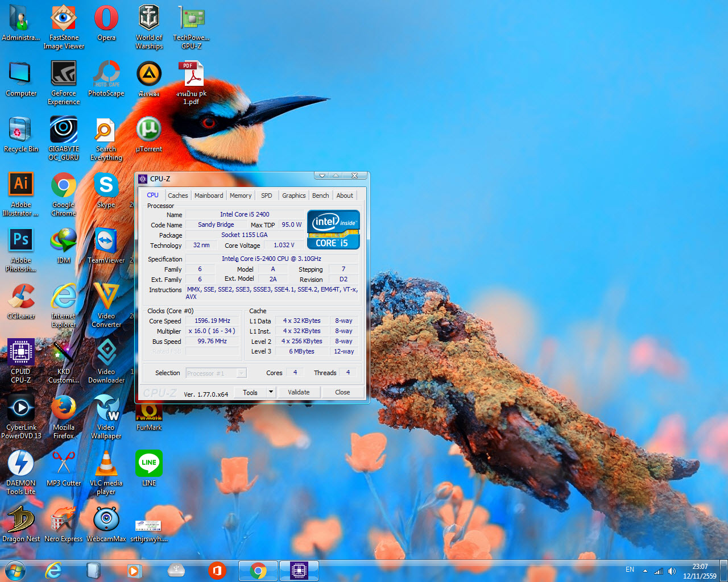Open the Mainboard tab
This screenshot has height=582, width=728.
pos(209,196)
